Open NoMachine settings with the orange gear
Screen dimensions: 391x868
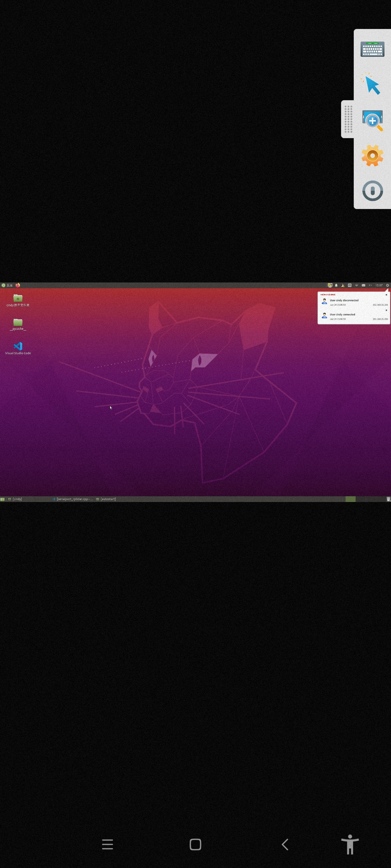tap(372, 156)
